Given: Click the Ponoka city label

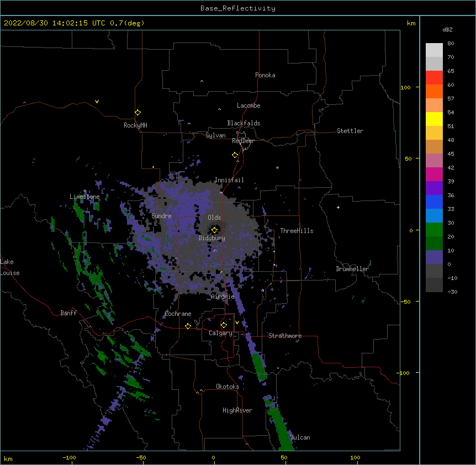Looking at the screenshot, I should [265, 75].
